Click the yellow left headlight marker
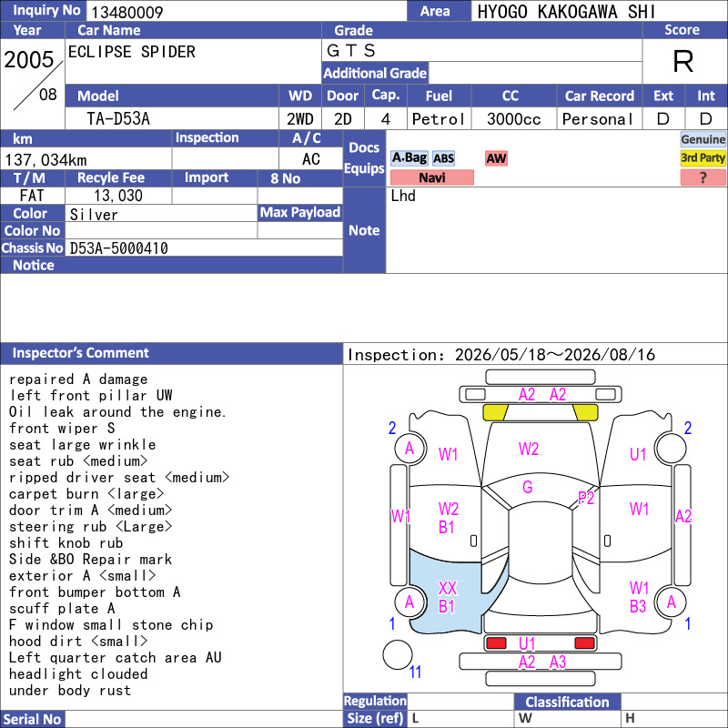 click(495, 413)
